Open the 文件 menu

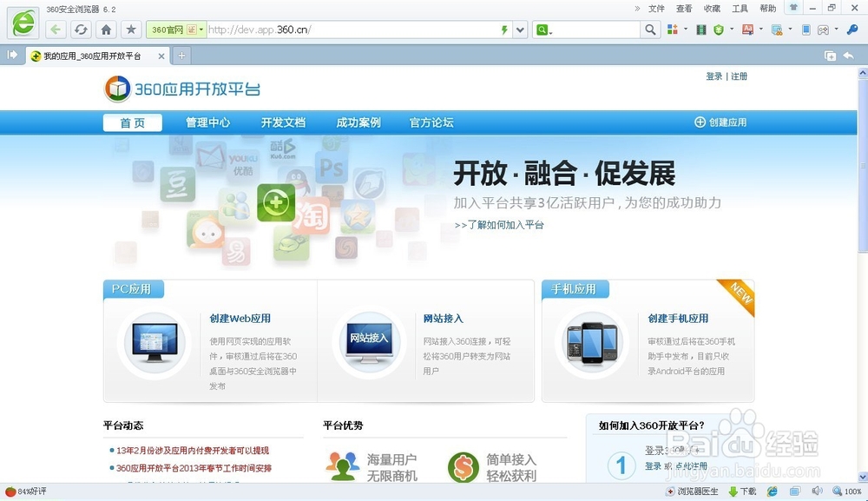point(656,9)
